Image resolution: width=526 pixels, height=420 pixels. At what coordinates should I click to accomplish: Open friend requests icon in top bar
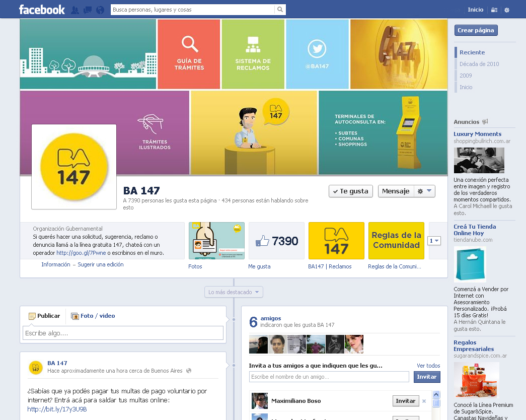pos(75,10)
